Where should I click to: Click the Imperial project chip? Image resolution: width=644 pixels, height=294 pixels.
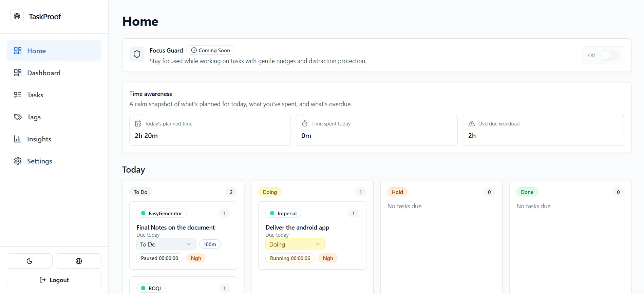click(x=283, y=213)
